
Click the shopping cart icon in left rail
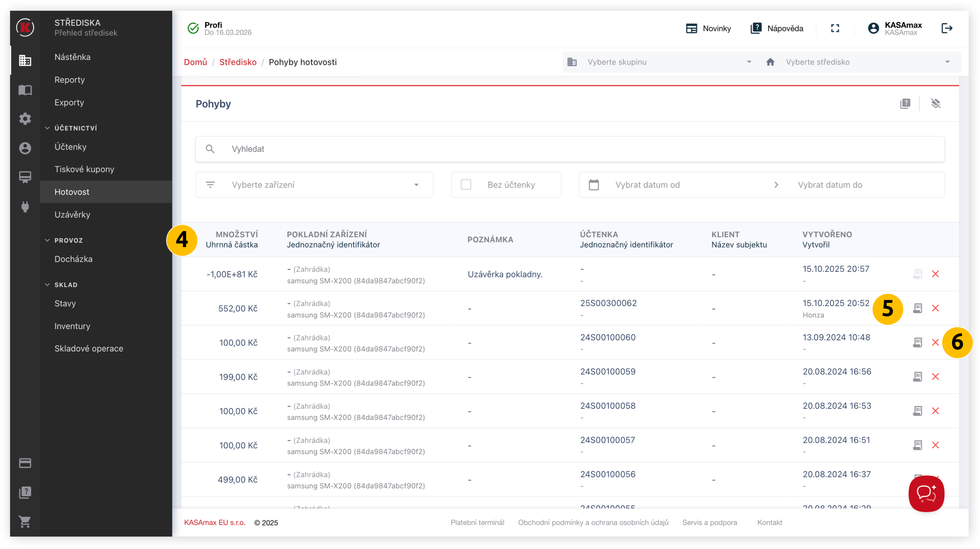[25, 522]
